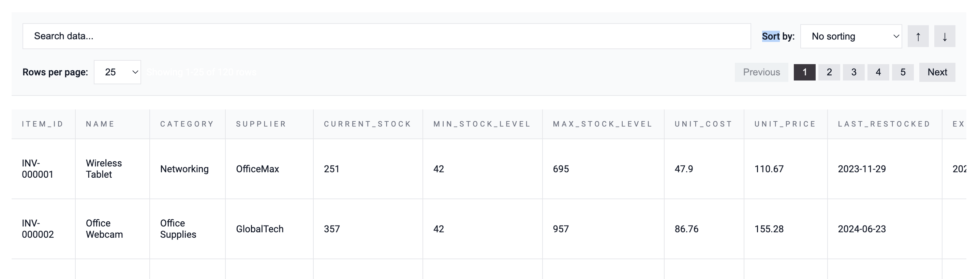Click the Next page button

click(937, 72)
